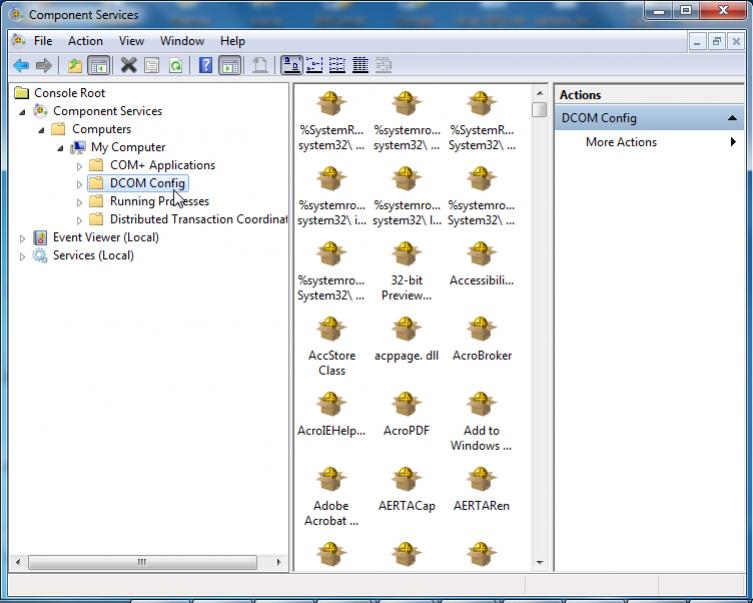The height and width of the screenshot is (603, 753).
Task: Switch to Large Icons view mode
Action: tap(291, 66)
